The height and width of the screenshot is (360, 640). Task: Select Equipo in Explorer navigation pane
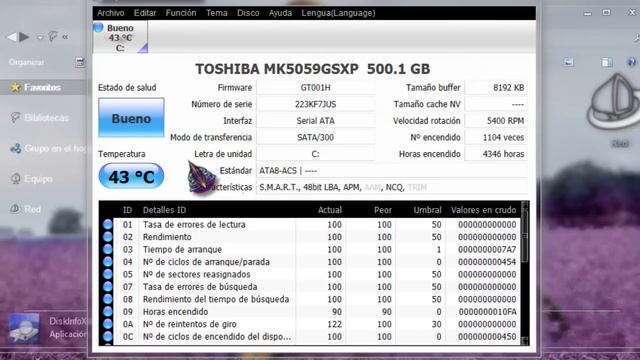click(x=38, y=179)
